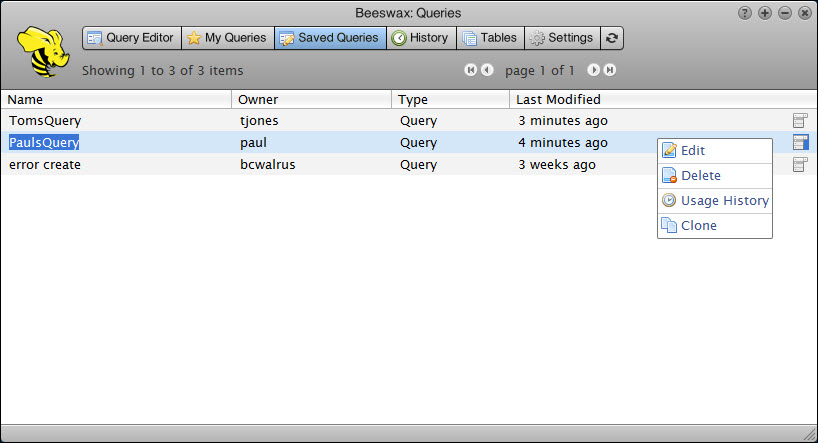The image size is (818, 443).
Task: Open action menu icon for error create row
Action: coord(799,165)
